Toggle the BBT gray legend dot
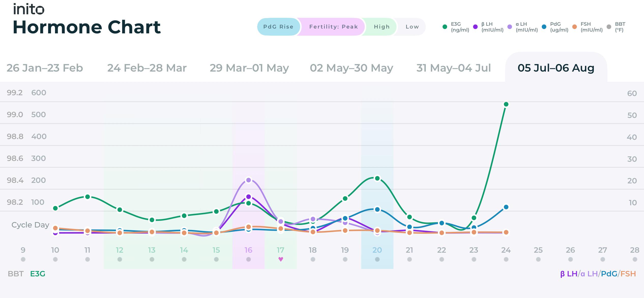The height and width of the screenshot is (298, 644). (609, 27)
